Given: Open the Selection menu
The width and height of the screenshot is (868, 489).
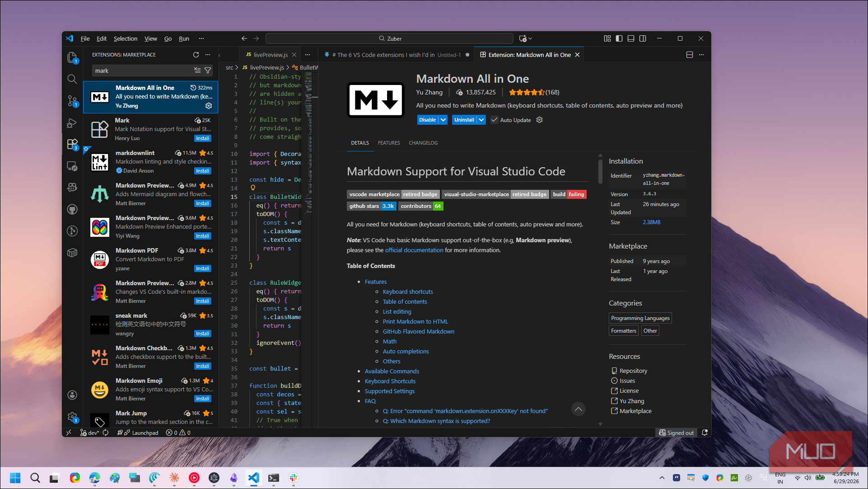Looking at the screenshot, I should point(126,38).
